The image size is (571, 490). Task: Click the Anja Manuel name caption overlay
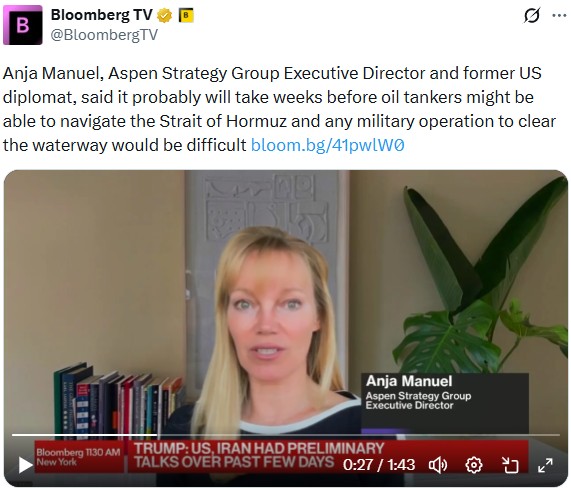tap(409, 381)
